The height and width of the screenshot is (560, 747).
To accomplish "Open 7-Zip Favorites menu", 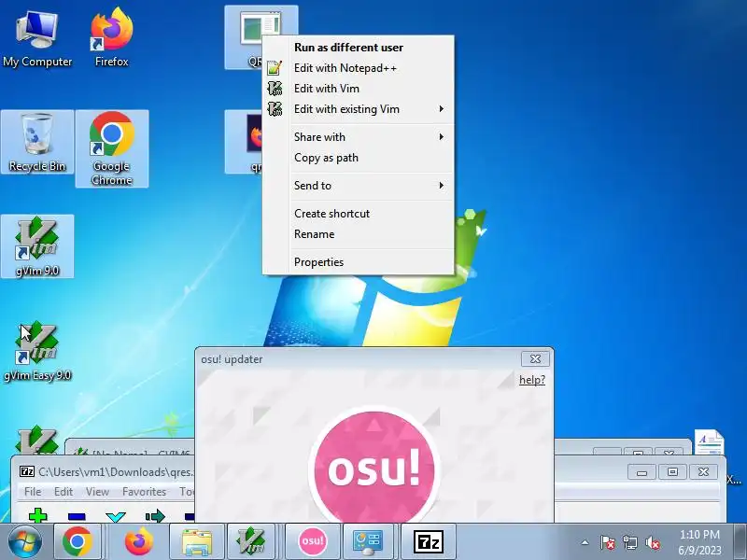I will pos(144,492).
